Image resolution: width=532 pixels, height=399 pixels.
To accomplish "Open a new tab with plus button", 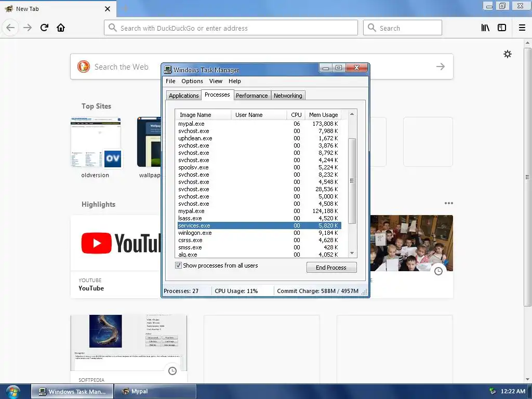I will point(125,9).
